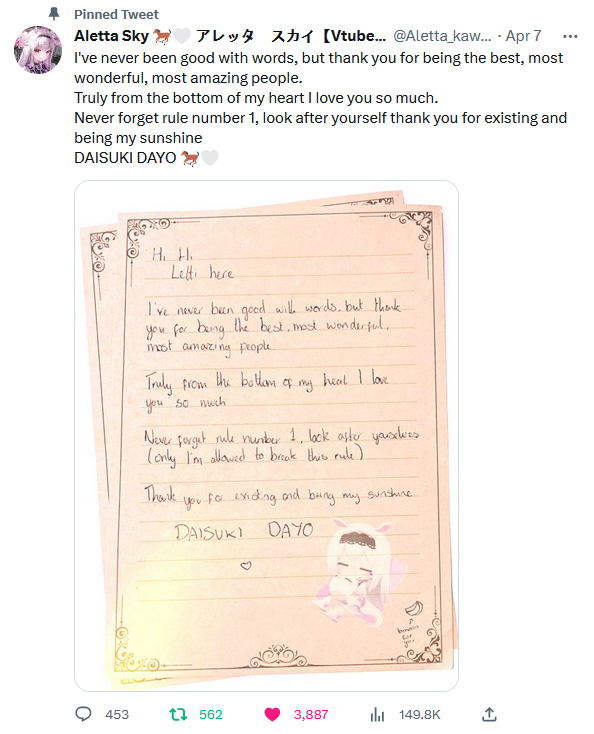Open the three-dot more options menu
594x734 pixels.
(570, 37)
